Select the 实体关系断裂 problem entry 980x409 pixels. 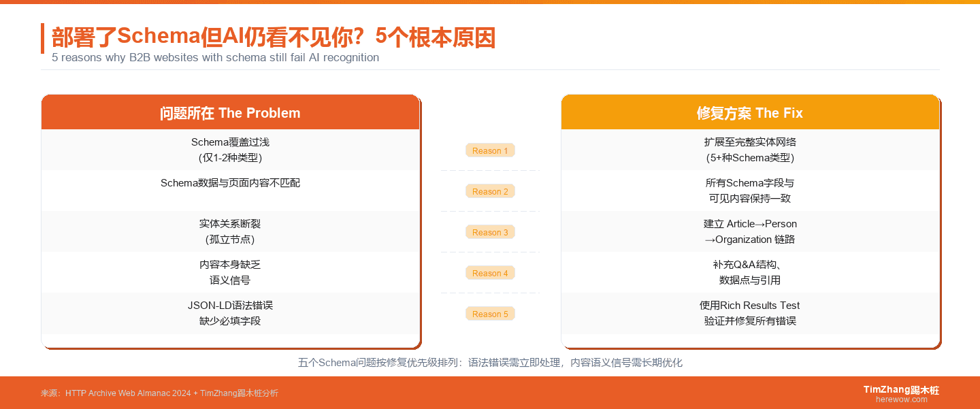coord(231,231)
